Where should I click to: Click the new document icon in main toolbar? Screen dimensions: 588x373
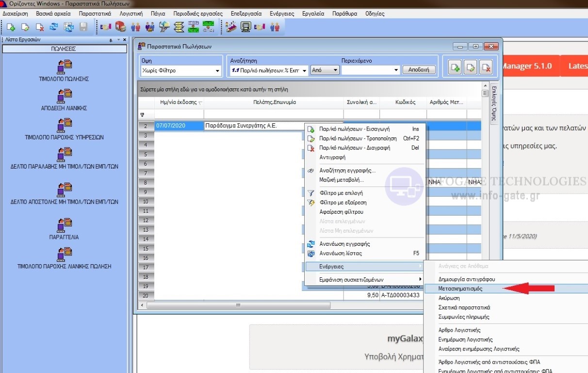pos(10,27)
